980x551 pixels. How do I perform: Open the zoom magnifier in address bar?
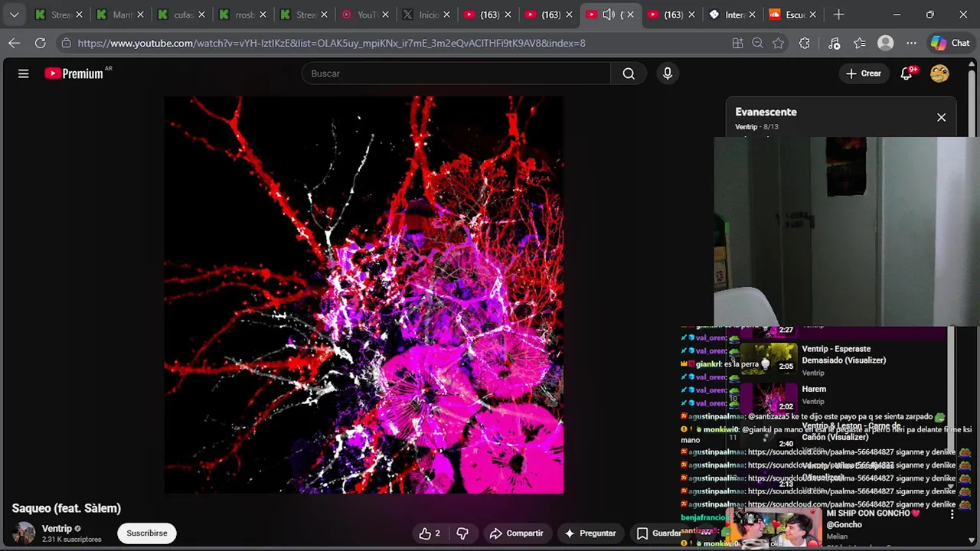point(757,43)
